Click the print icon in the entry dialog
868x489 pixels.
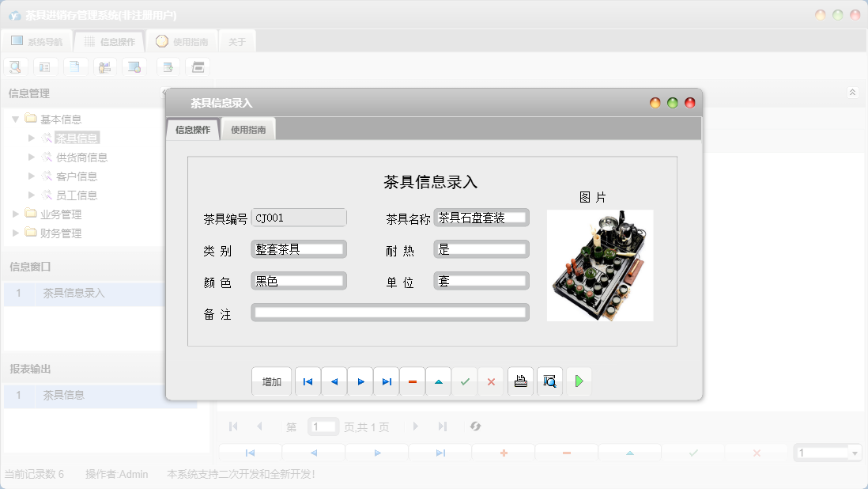[520, 381]
